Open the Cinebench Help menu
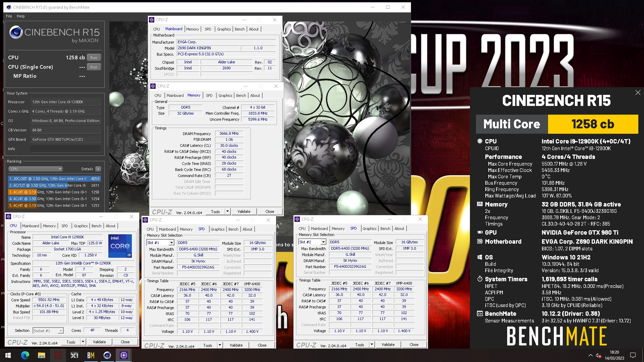 click(21, 16)
